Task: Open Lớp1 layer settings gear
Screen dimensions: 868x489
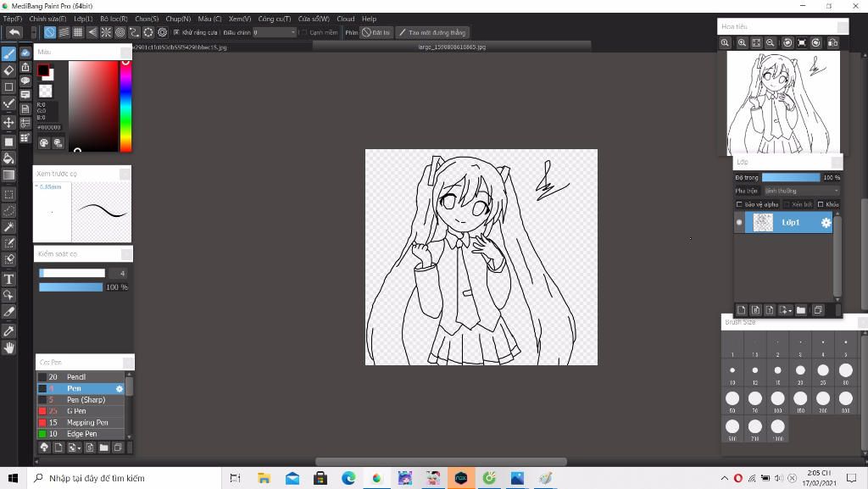Action: tap(826, 222)
